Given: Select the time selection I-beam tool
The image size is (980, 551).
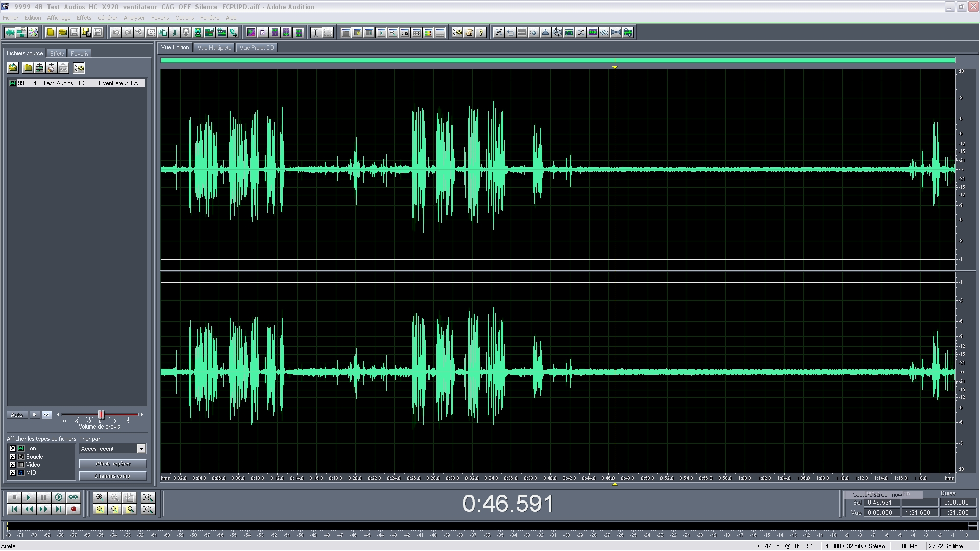Looking at the screenshot, I should [x=315, y=32].
